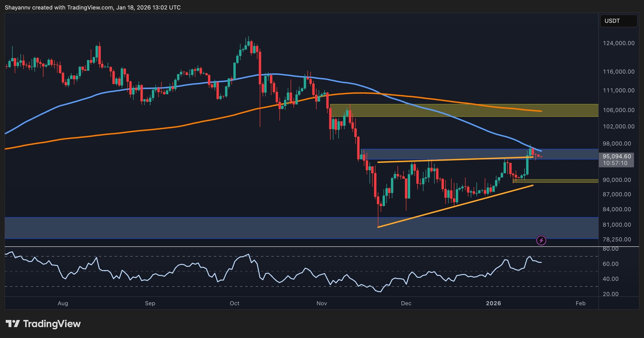Select the Oct label on time axis

pyautogui.click(x=234, y=303)
